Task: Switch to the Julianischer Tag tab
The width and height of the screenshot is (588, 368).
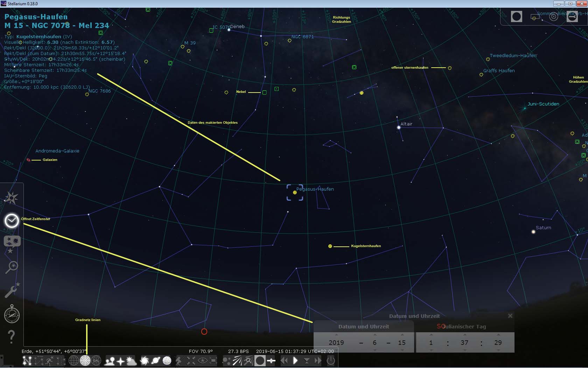Action: pyautogui.click(x=465, y=327)
